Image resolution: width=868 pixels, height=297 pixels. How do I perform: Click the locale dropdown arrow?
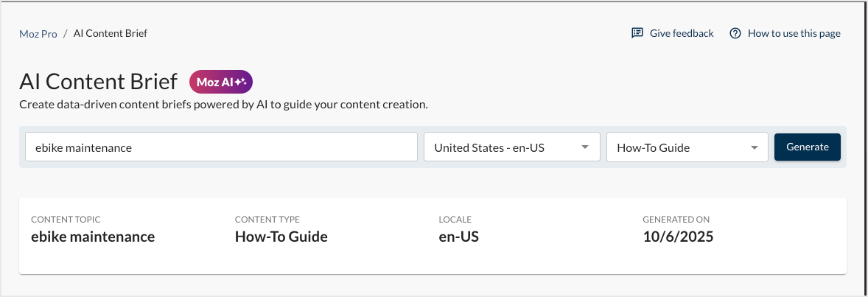(x=585, y=147)
